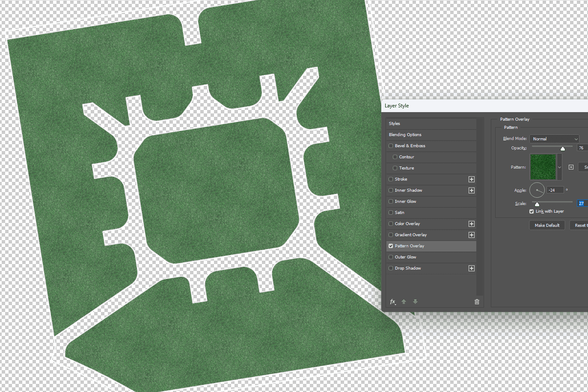The image size is (588, 392).
Task: Click plus icon next to Inner Shadow
Action: pyautogui.click(x=471, y=190)
